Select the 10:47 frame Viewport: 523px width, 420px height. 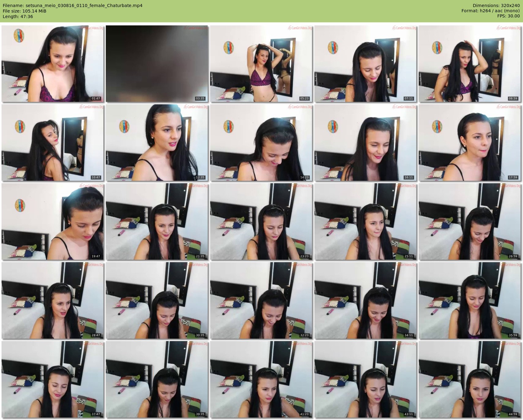coord(53,143)
